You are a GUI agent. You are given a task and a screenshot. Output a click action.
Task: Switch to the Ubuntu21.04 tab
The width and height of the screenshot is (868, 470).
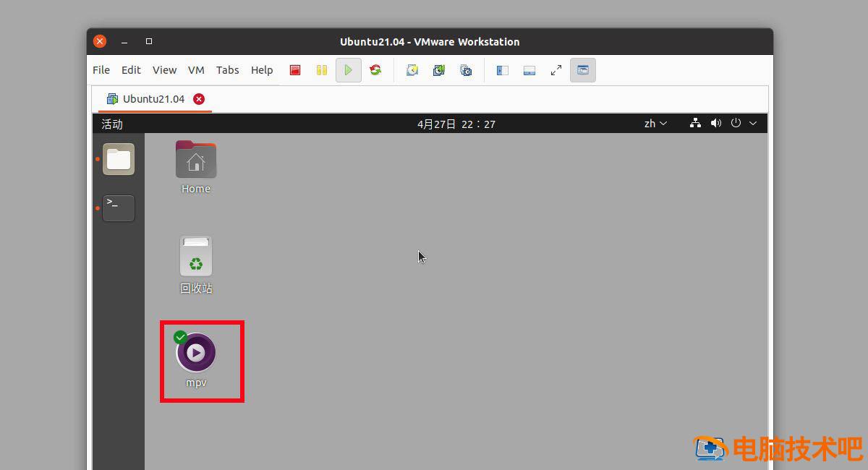(x=154, y=98)
